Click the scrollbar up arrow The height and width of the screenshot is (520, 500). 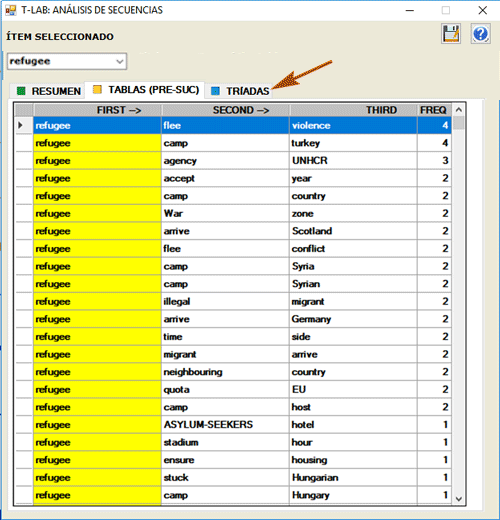(x=459, y=110)
